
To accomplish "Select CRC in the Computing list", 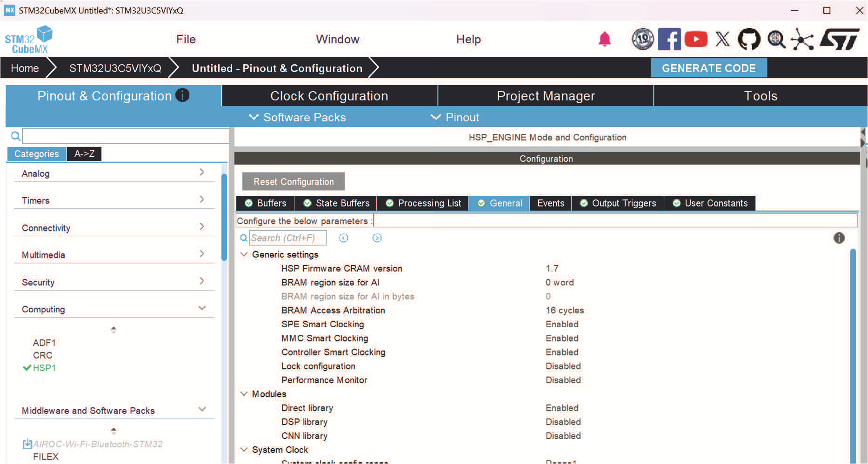I will tap(42, 355).
